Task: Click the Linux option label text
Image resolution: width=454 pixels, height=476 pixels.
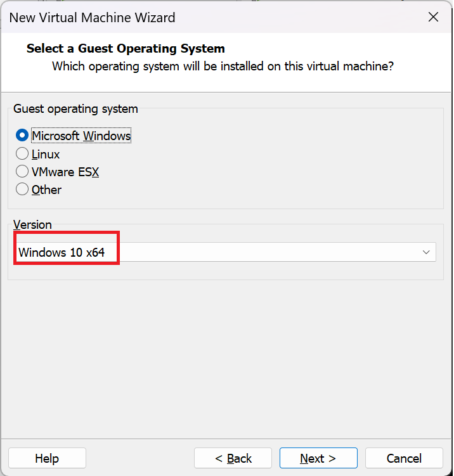Action: pyautogui.click(x=46, y=154)
